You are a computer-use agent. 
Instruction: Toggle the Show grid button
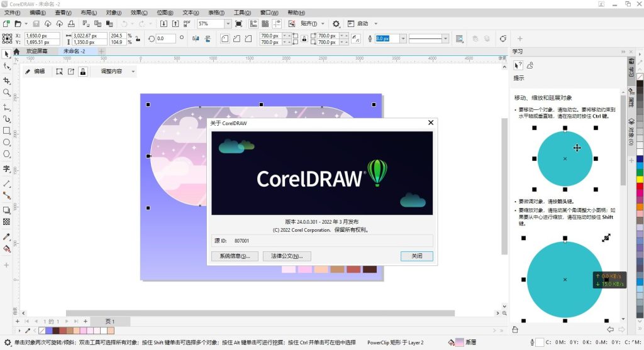(265, 24)
